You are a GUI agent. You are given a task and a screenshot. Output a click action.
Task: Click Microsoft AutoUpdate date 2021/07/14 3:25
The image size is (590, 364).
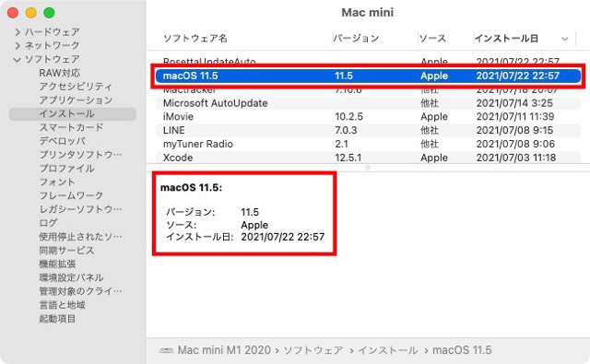tap(514, 103)
